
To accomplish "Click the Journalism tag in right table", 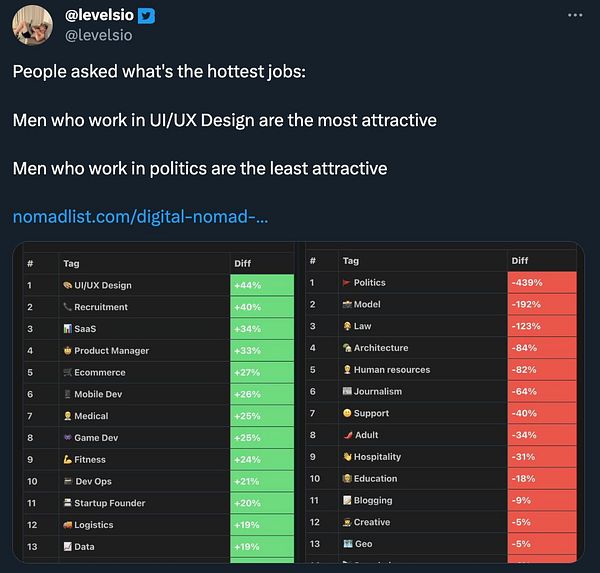I will (377, 391).
